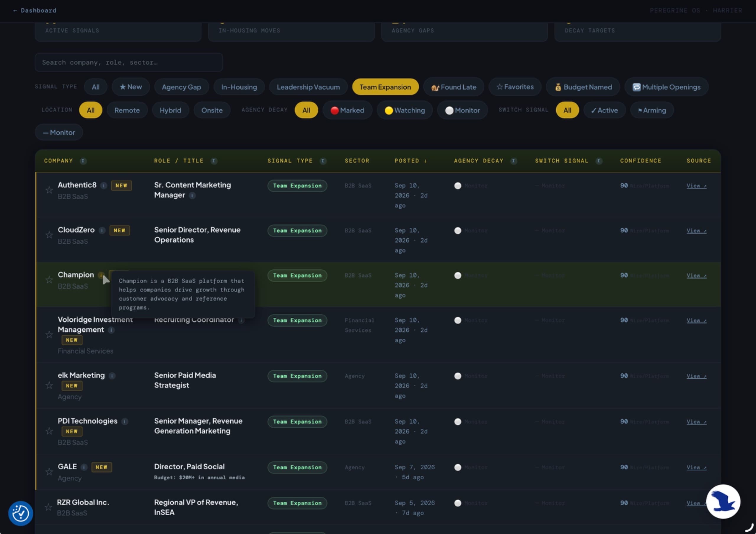This screenshot has width=756, height=534.
Task: Toggle the Multiple Openings filter
Action: (667, 87)
